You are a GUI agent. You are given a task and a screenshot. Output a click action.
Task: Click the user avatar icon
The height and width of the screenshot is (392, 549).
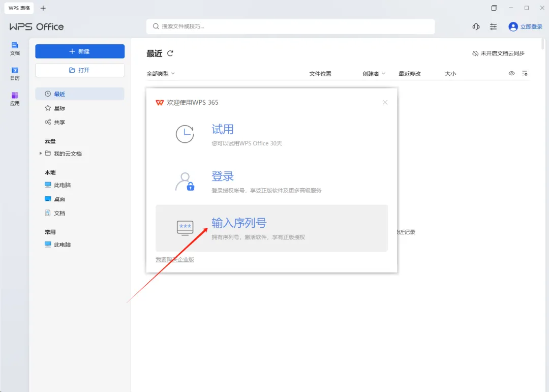point(513,26)
